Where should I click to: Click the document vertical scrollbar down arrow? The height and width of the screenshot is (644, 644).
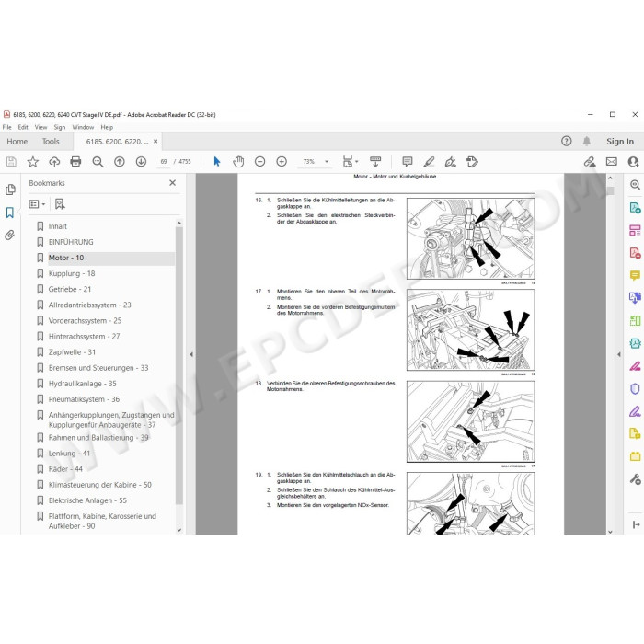[x=610, y=532]
